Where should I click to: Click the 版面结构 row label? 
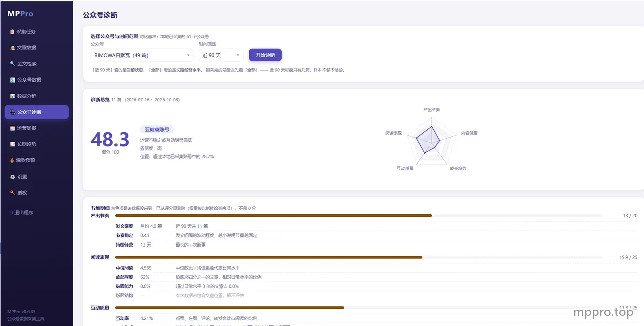click(124, 295)
